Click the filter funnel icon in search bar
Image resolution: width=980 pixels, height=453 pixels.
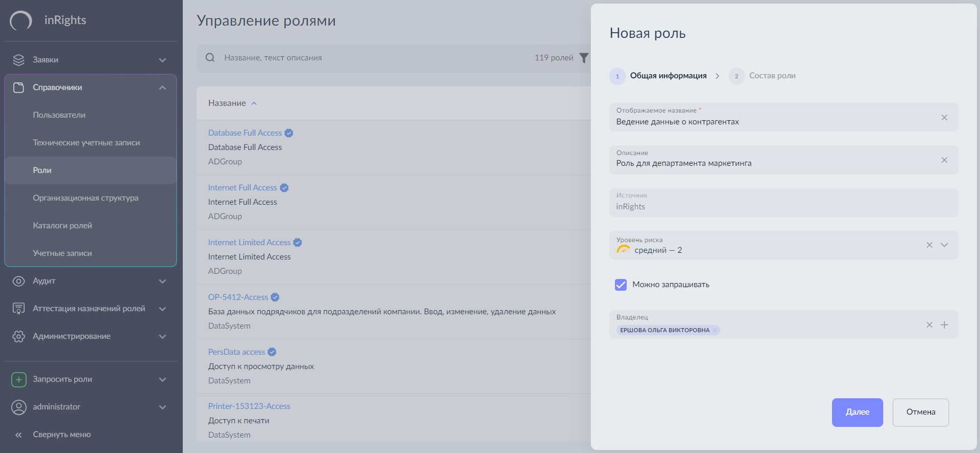coord(583,58)
